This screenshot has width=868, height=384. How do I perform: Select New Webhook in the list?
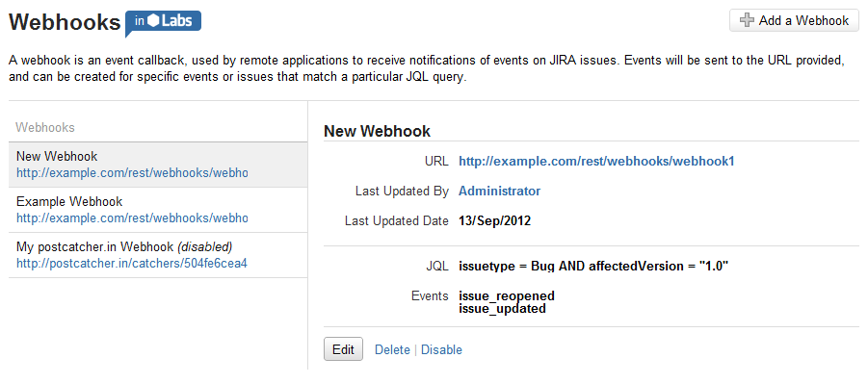(x=158, y=165)
